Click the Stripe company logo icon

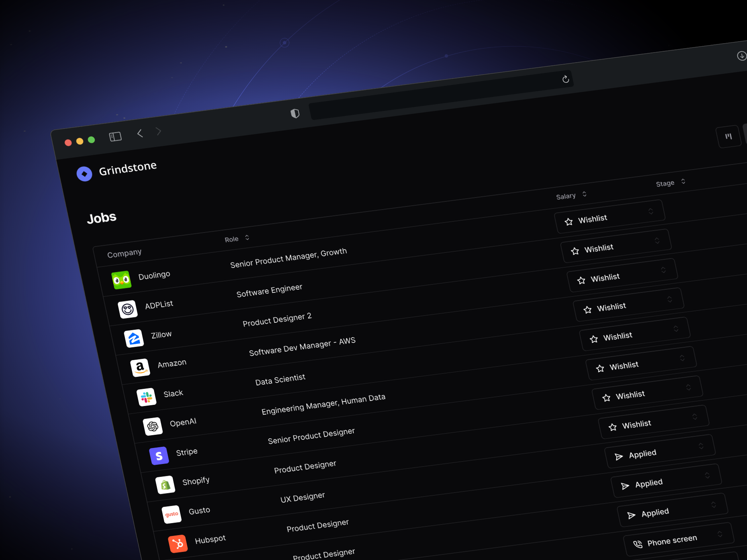[x=159, y=456]
